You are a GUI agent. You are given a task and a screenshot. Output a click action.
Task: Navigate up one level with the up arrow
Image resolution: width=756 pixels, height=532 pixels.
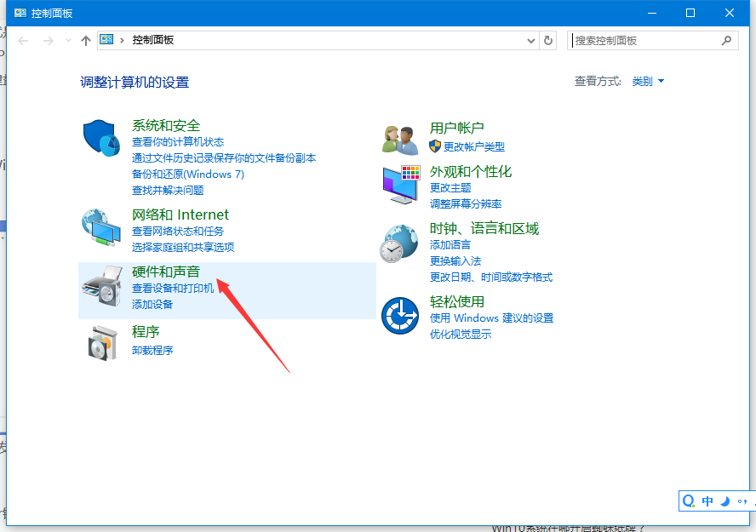click(86, 41)
